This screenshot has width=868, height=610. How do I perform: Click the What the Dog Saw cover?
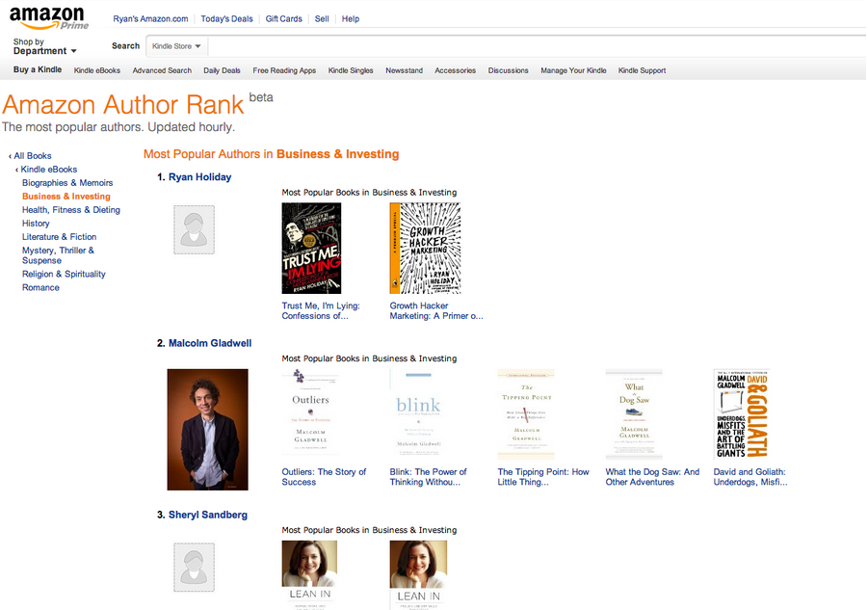(x=634, y=414)
